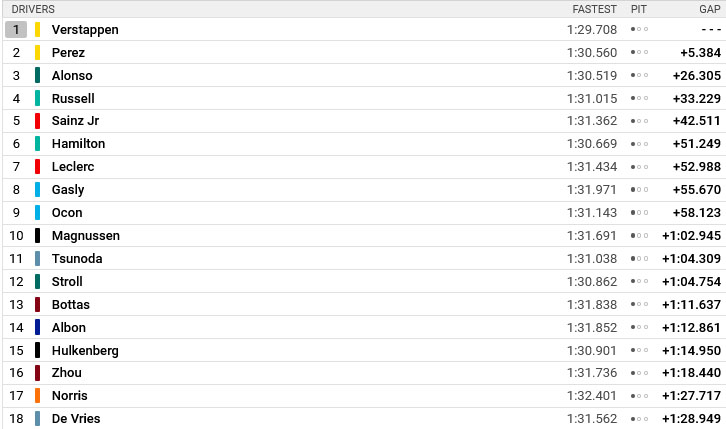
Task: Select driver name Sainz Jr
Action: pyautogui.click(x=75, y=121)
